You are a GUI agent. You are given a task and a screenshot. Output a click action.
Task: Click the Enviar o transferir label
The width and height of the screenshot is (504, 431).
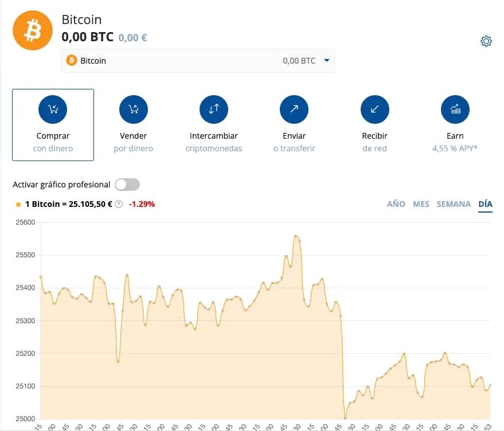tap(294, 142)
